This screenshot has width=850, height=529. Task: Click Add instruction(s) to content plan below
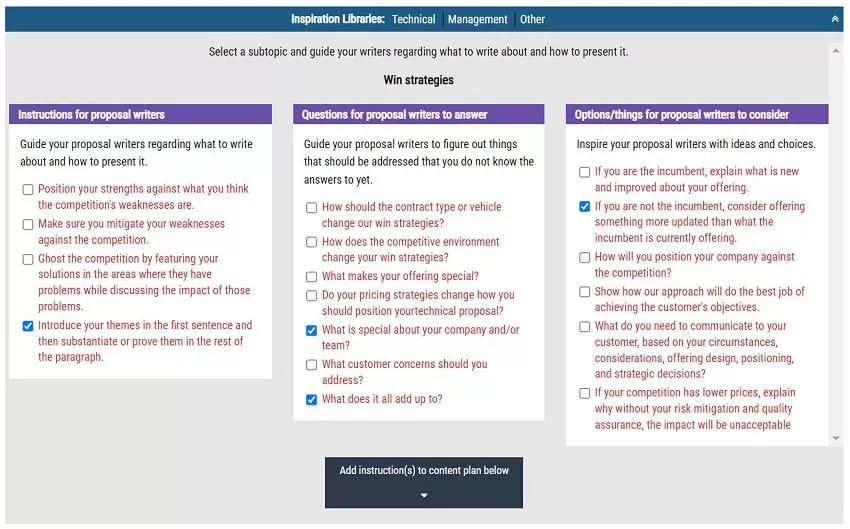pyautogui.click(x=424, y=471)
